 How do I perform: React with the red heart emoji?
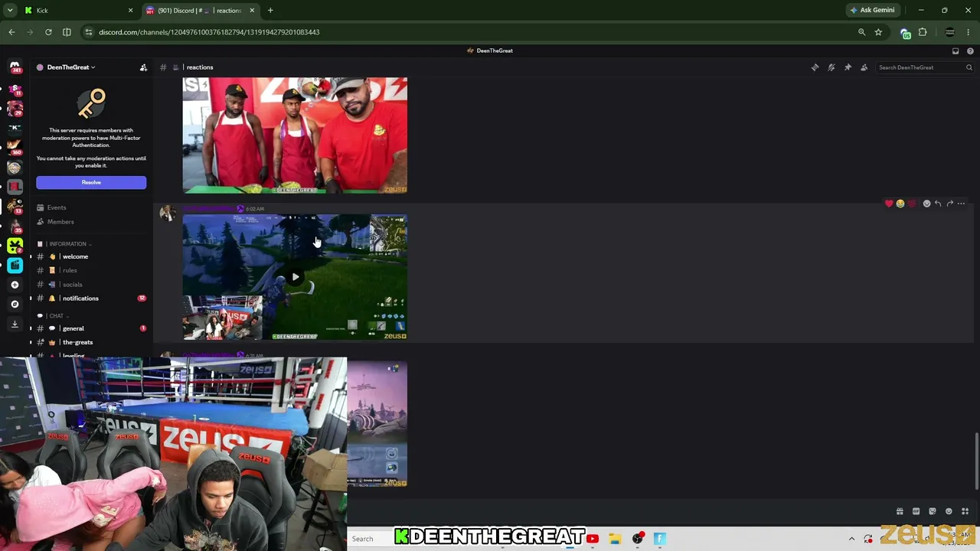pyautogui.click(x=889, y=204)
